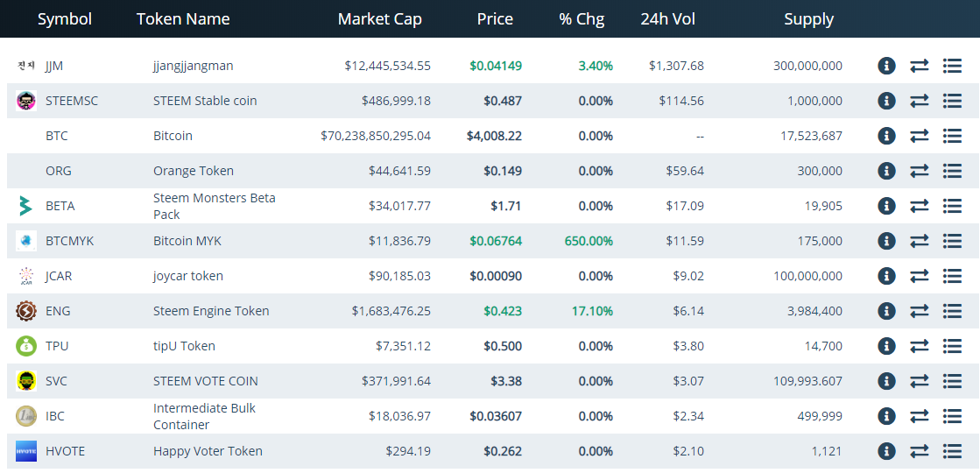
Task: Open list icon in JJM row
Action: [x=952, y=66]
